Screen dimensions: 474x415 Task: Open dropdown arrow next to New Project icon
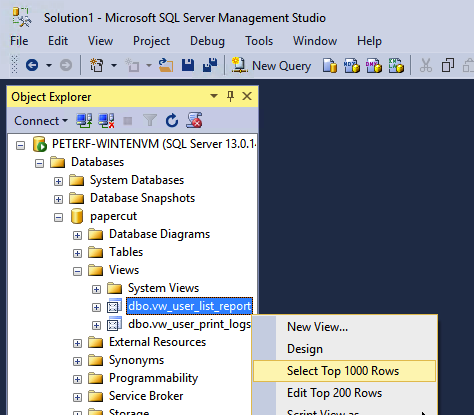tap(114, 65)
